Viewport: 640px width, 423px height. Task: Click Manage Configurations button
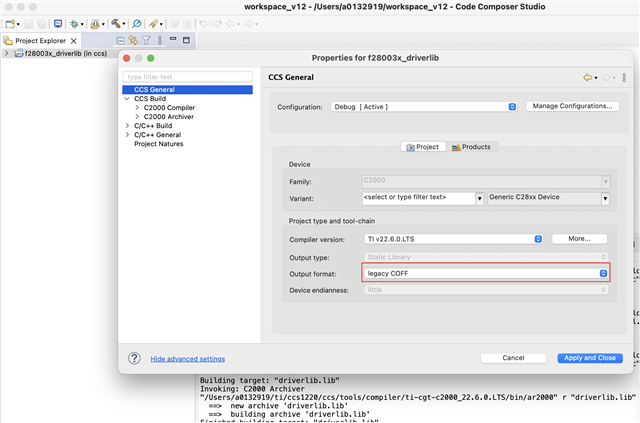point(572,106)
